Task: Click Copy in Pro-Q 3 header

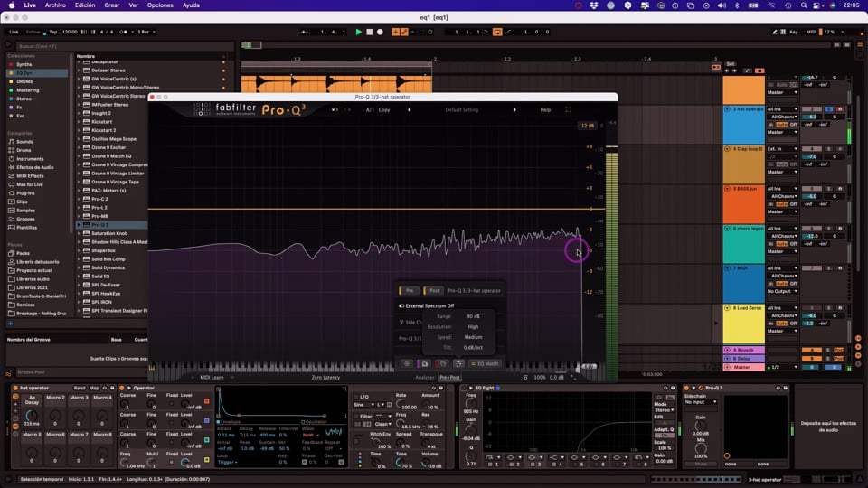Action: pyautogui.click(x=384, y=109)
